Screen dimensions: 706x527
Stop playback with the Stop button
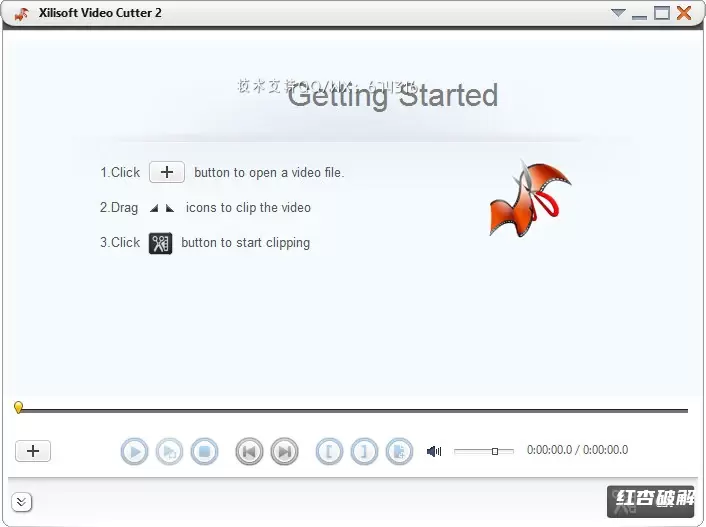[x=204, y=451]
